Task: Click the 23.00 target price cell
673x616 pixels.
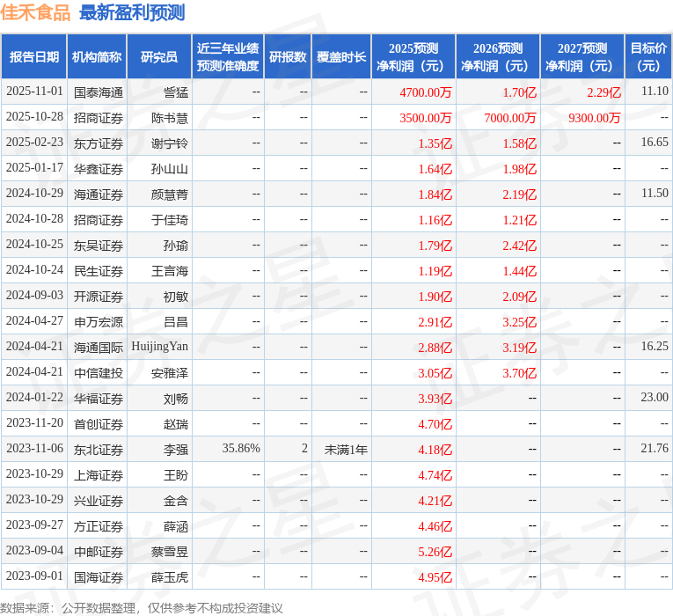Action: pos(654,398)
